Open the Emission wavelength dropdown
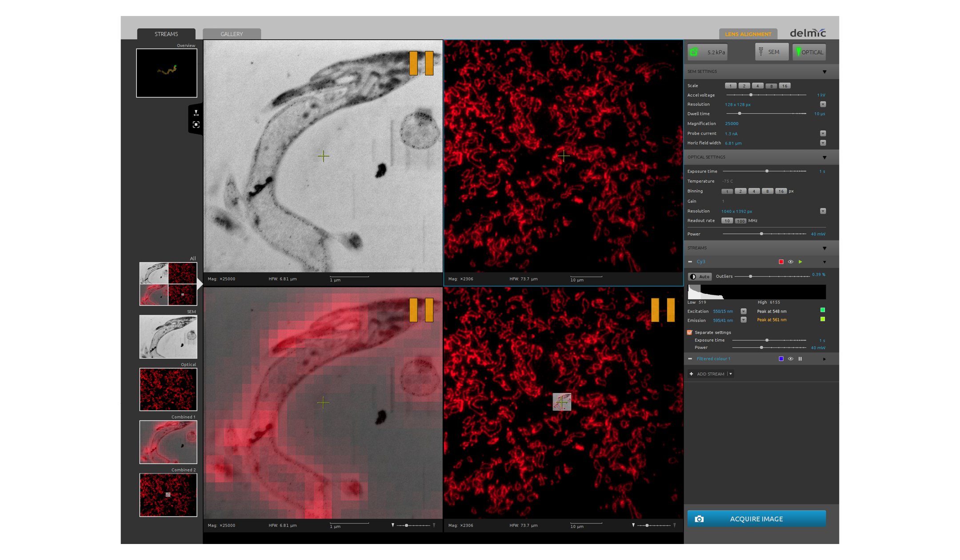Viewport: 960px width, 560px height. 744,320
